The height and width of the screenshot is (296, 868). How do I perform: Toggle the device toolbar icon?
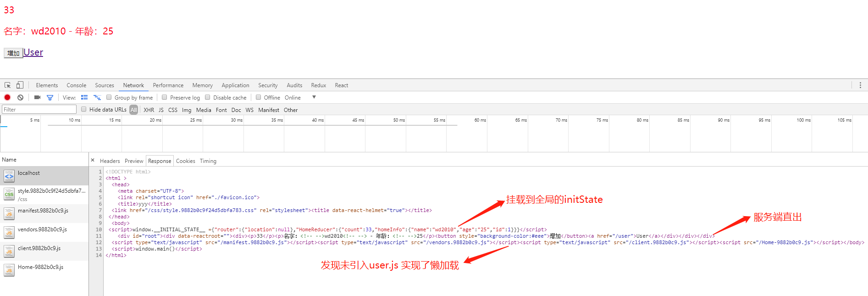(x=20, y=85)
